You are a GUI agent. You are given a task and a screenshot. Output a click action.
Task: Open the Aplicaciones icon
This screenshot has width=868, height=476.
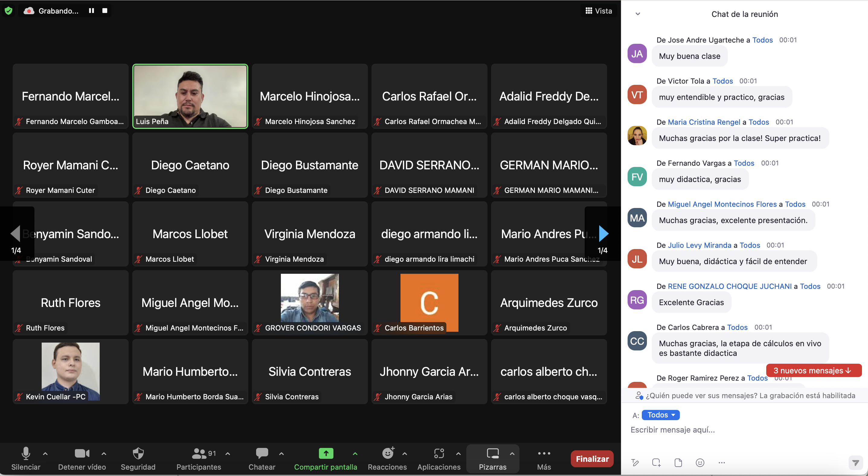(x=439, y=454)
